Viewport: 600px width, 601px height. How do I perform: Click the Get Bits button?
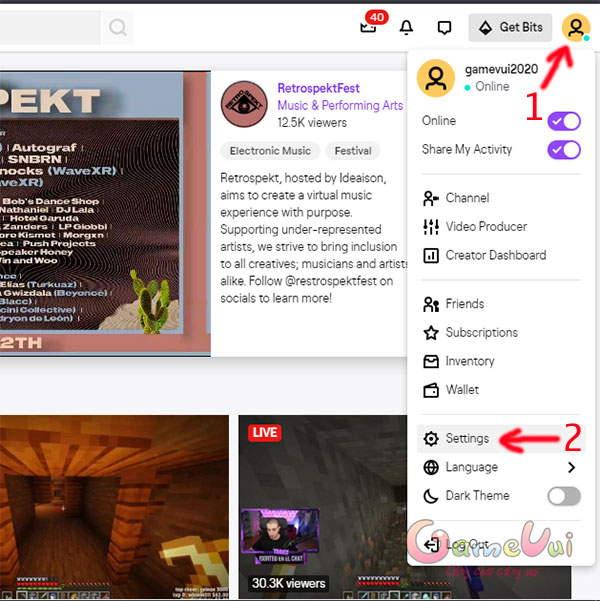[x=510, y=28]
